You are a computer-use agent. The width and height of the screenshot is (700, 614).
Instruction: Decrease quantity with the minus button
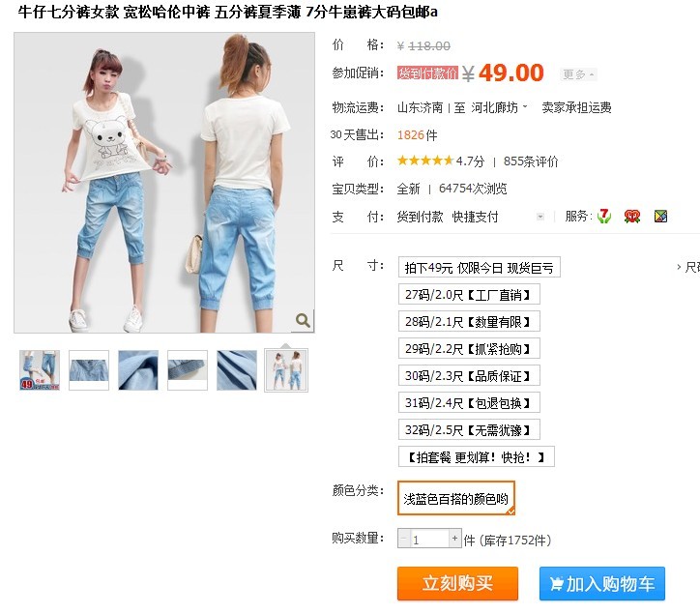click(x=403, y=539)
